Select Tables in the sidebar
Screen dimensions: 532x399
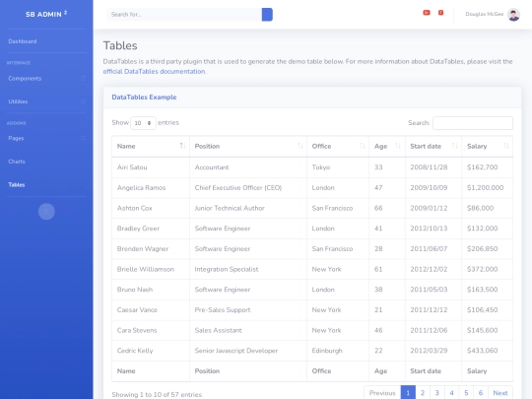pos(17,184)
